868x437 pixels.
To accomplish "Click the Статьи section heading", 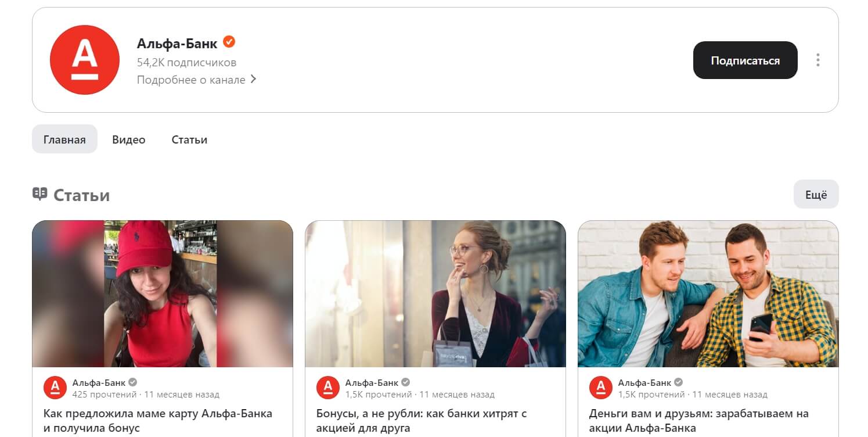I will pos(82,195).
